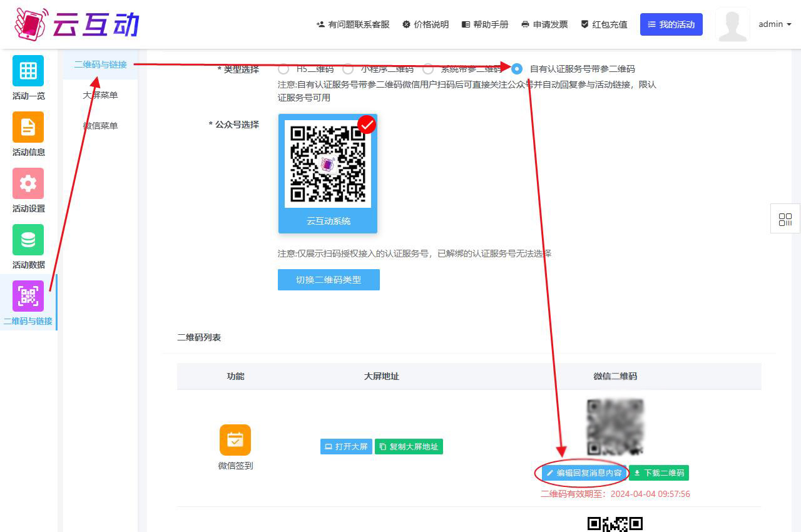Click 有问题联系客服 in header
This screenshot has width=801, height=532.
point(353,24)
